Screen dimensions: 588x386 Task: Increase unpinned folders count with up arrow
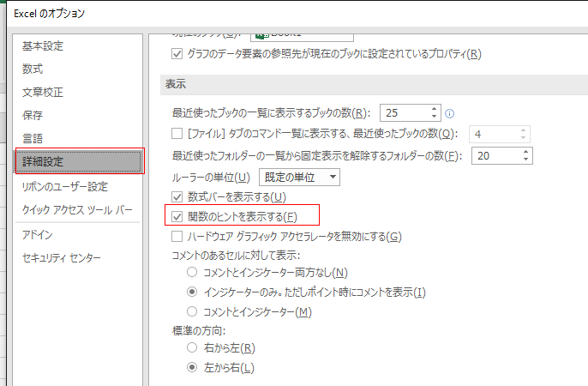[x=525, y=152]
